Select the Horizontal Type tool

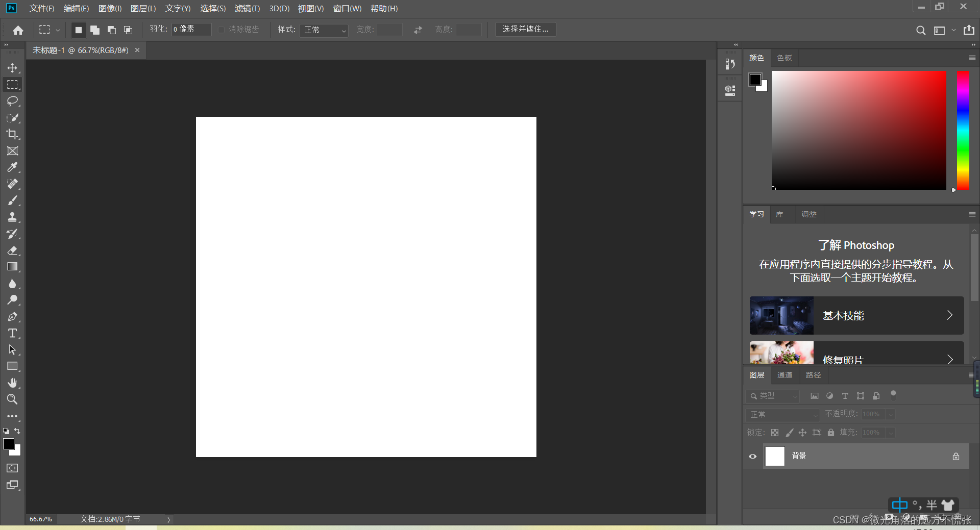click(13, 333)
